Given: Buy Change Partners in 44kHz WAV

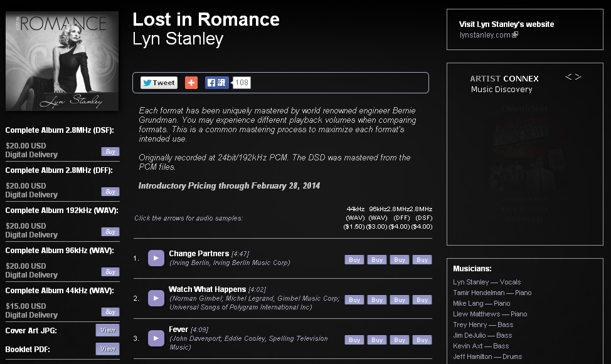Looking at the screenshot, I should point(354,259).
